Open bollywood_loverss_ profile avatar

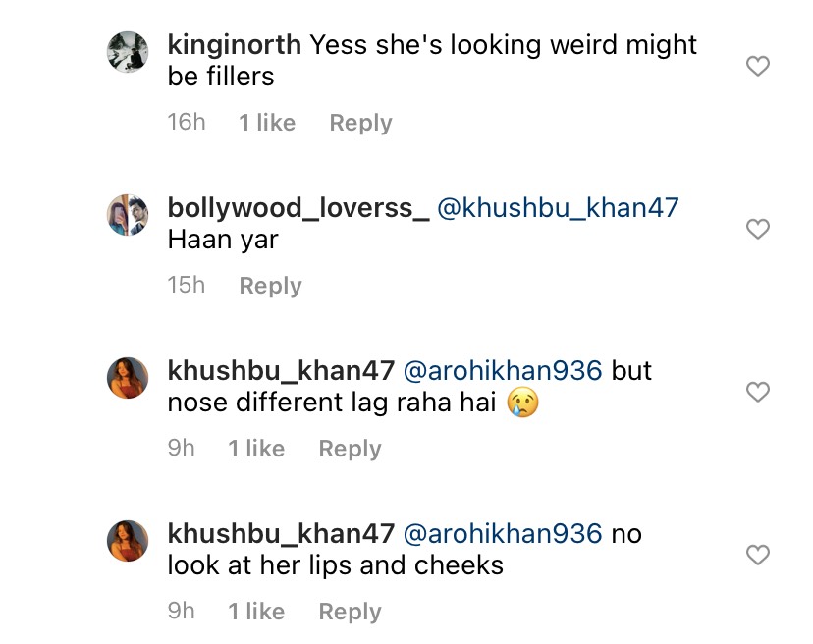coord(127,215)
